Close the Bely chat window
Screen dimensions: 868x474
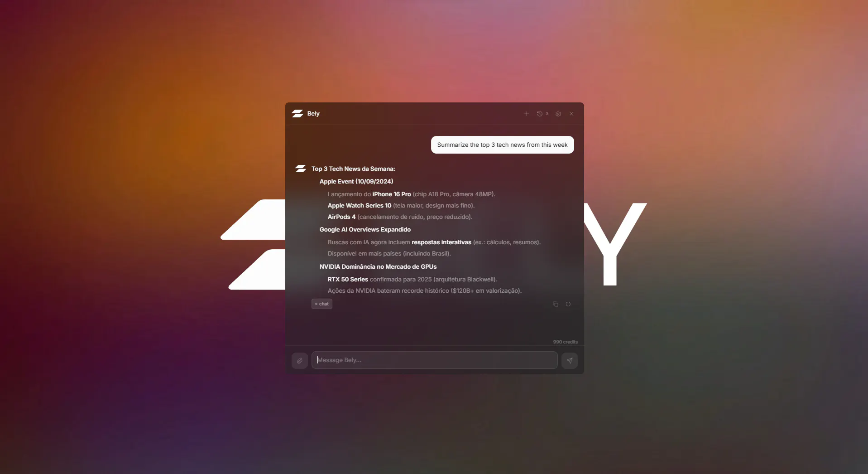[571, 114]
